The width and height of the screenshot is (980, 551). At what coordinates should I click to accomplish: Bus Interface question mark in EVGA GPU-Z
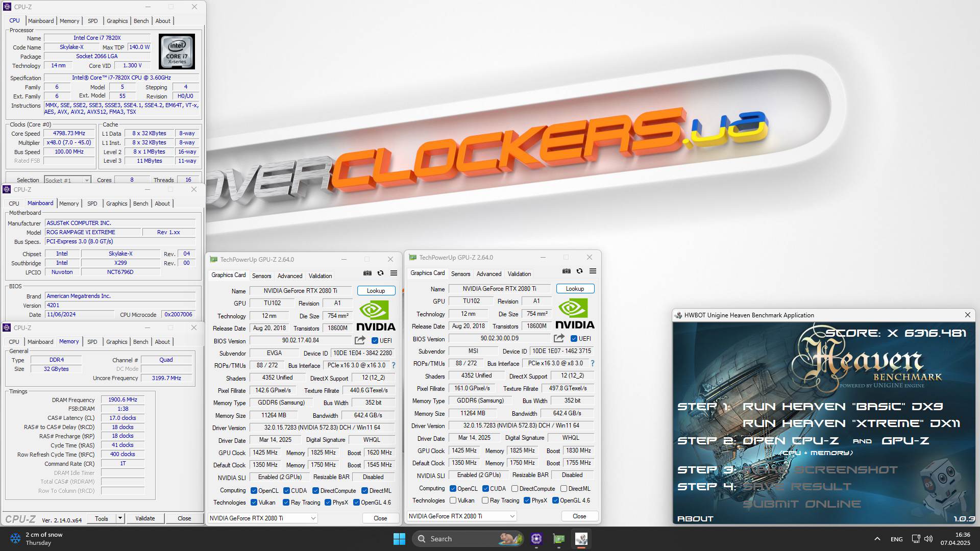(x=393, y=365)
